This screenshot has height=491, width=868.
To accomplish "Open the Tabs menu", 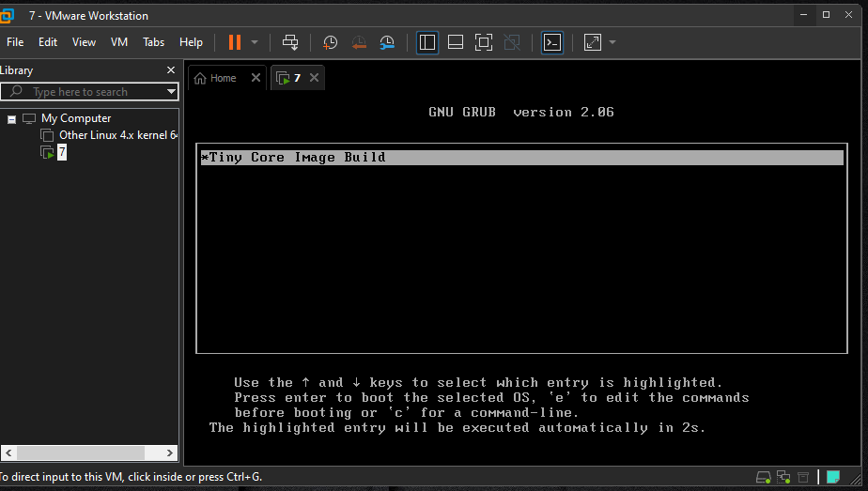I will tap(153, 42).
